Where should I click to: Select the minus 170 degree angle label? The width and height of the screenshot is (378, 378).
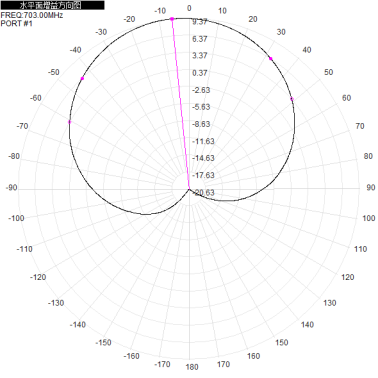pos(162,364)
